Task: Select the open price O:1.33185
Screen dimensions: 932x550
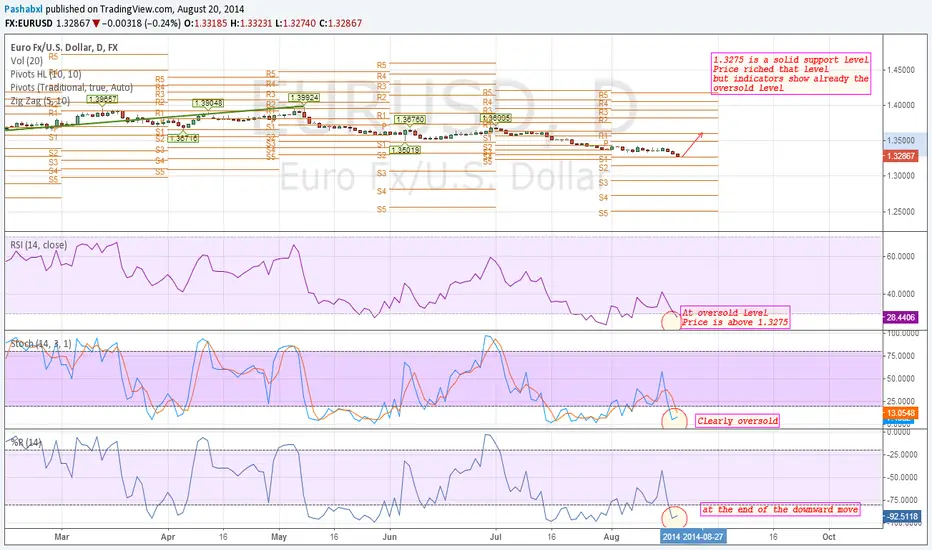Action: click(x=206, y=23)
